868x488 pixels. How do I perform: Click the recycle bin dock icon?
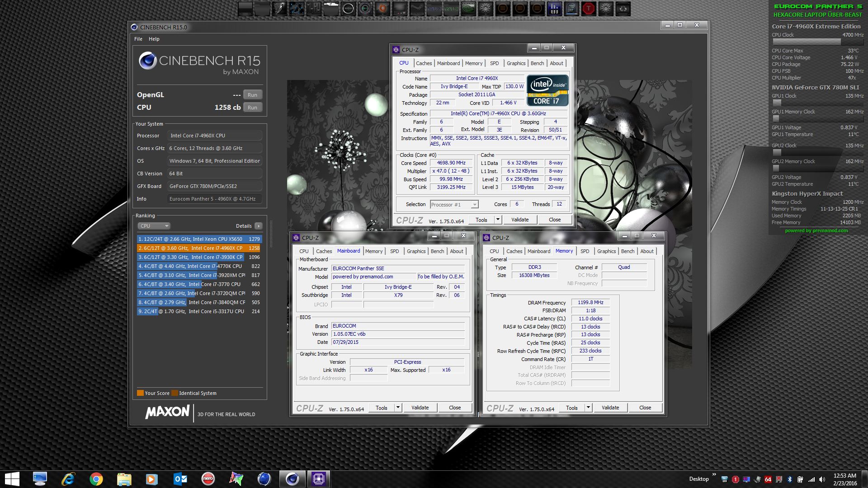(x=623, y=8)
